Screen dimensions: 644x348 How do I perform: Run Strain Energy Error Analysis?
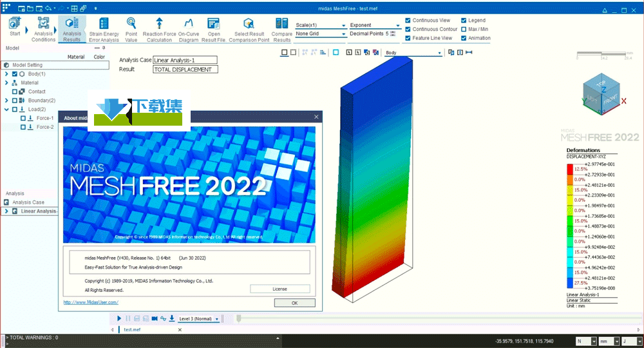[x=104, y=30]
